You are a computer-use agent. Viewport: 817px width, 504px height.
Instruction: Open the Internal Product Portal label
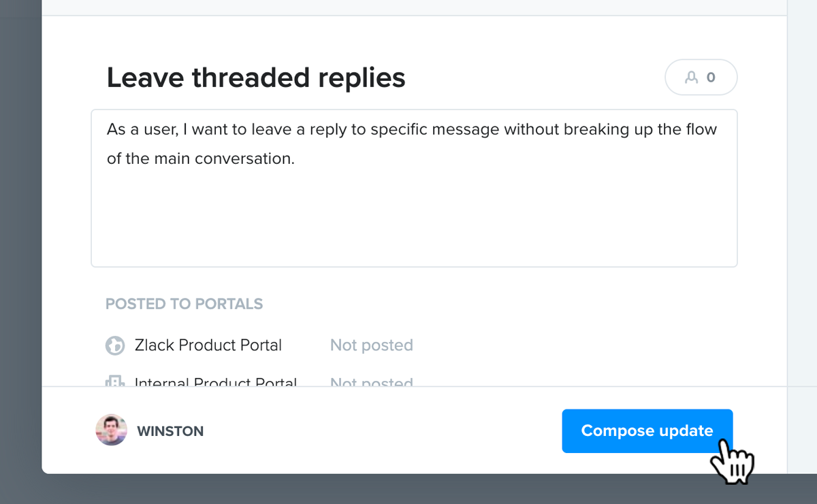pyautogui.click(x=216, y=381)
